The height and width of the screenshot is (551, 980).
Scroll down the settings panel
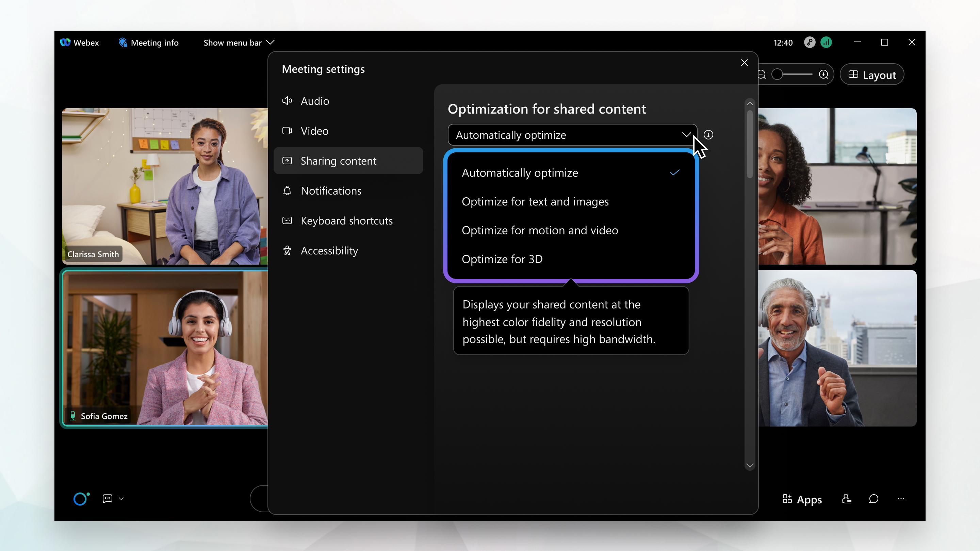pyautogui.click(x=750, y=466)
